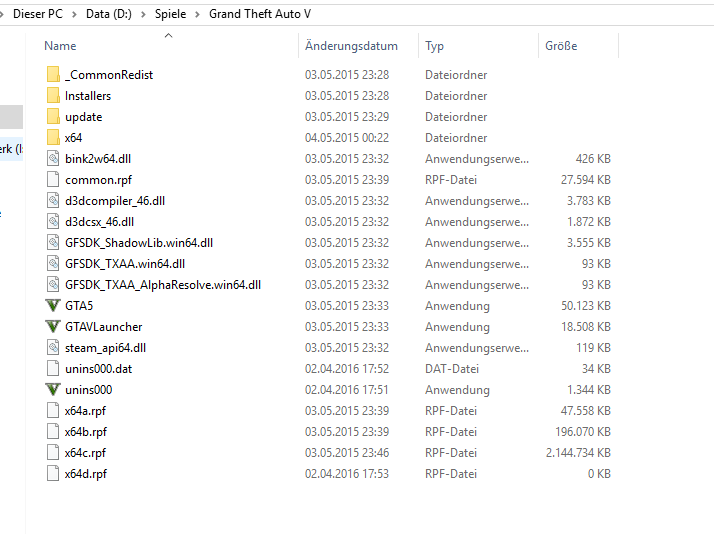Expand the chevron after Dieser PC
The height and width of the screenshot is (534, 714).
[74, 15]
